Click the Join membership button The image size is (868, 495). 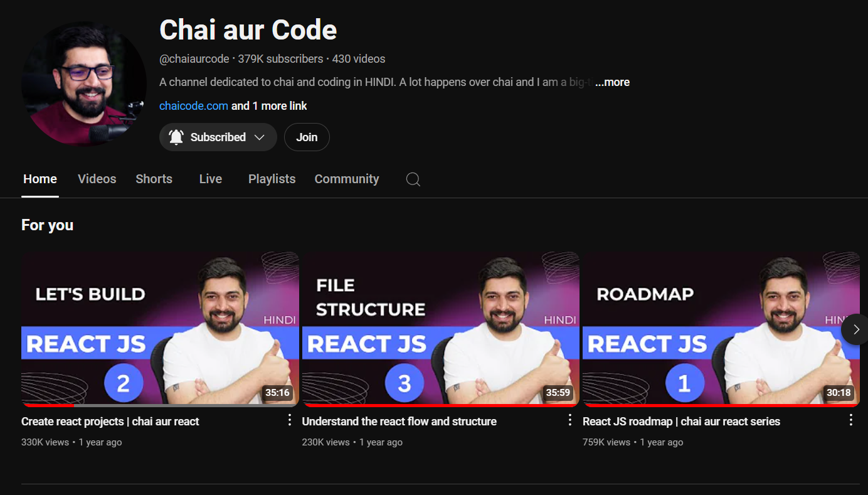(307, 137)
